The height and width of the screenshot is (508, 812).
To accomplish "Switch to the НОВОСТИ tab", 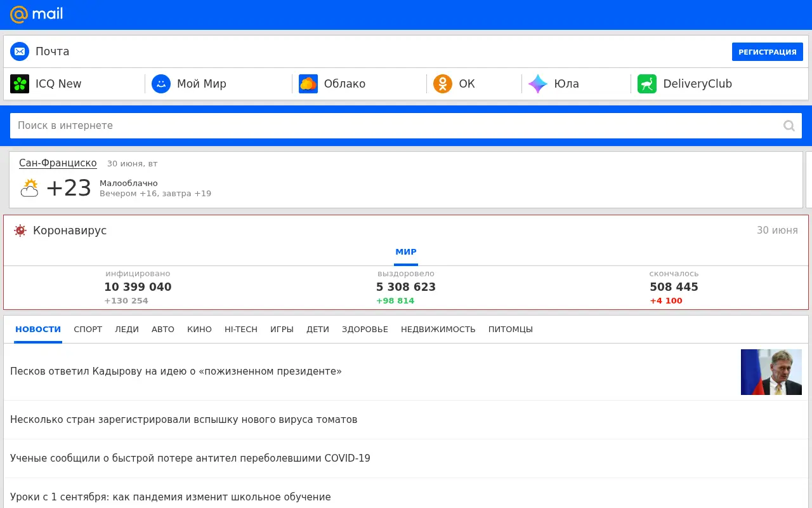I will click(x=38, y=330).
